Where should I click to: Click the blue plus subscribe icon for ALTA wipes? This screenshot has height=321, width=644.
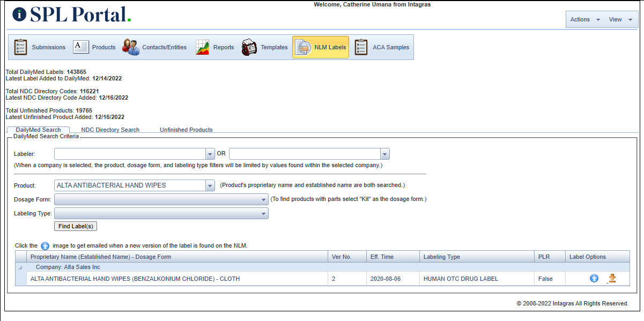pyautogui.click(x=594, y=279)
